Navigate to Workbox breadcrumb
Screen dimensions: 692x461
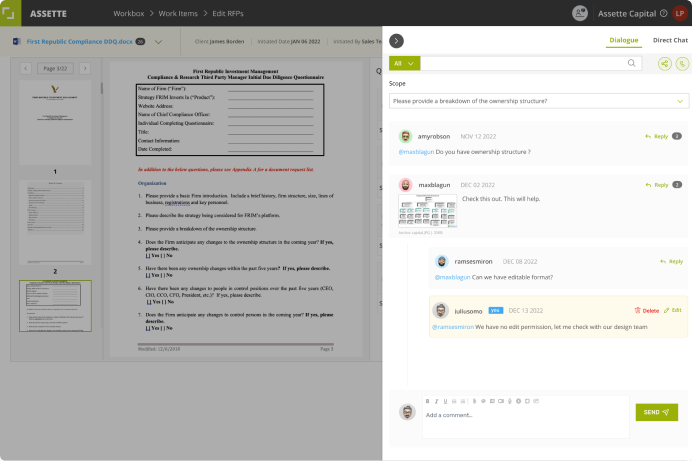tap(128, 14)
